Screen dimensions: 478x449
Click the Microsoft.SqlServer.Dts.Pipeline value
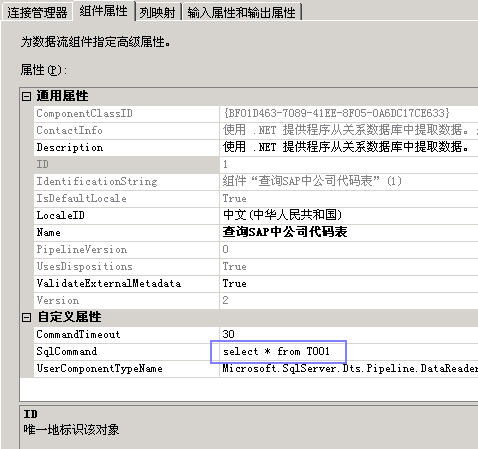pyautogui.click(x=350, y=368)
